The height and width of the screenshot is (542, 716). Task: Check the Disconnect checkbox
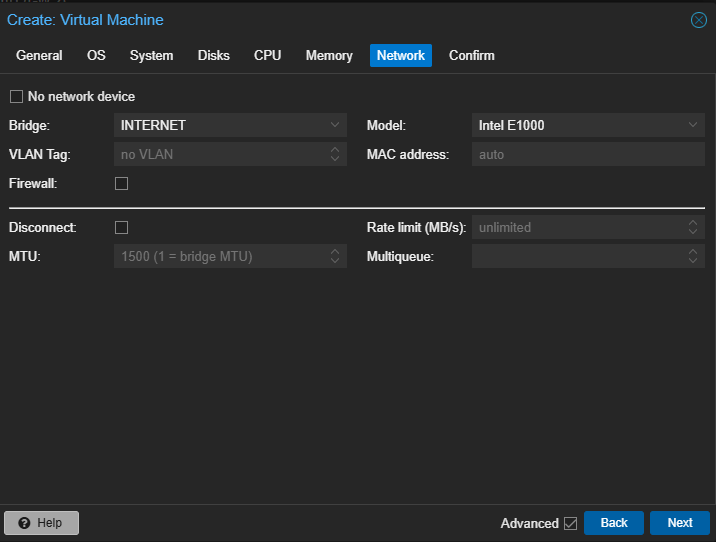tap(121, 227)
